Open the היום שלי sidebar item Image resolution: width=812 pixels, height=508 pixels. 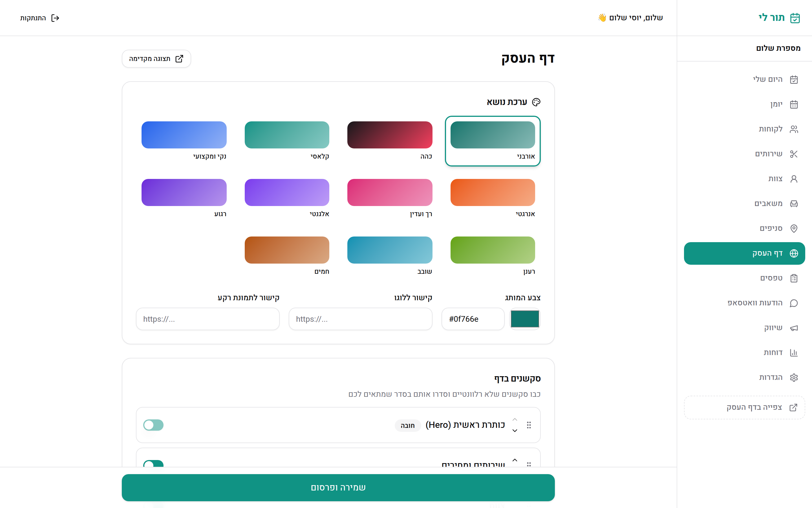[744, 79]
